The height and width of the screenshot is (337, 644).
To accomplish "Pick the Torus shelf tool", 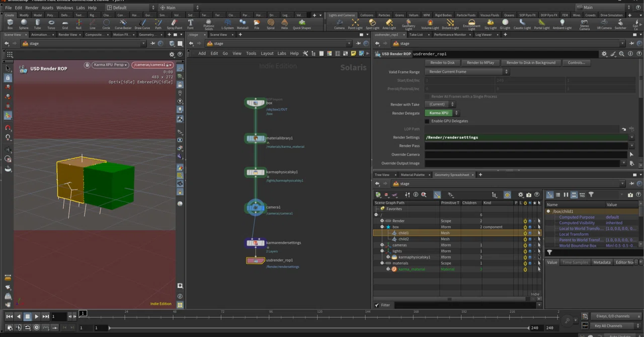I will [x=51, y=24].
